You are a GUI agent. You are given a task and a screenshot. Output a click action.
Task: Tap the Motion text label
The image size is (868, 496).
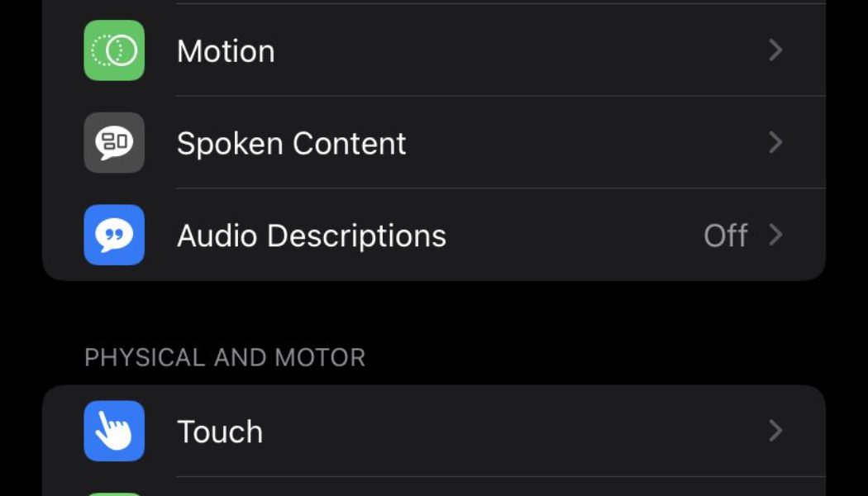point(226,50)
